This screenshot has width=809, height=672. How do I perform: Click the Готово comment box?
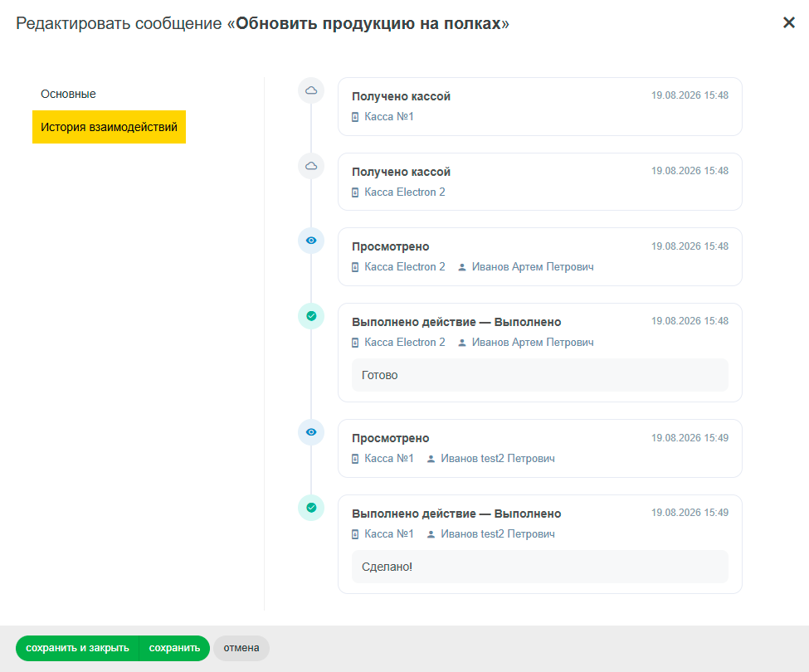539,375
